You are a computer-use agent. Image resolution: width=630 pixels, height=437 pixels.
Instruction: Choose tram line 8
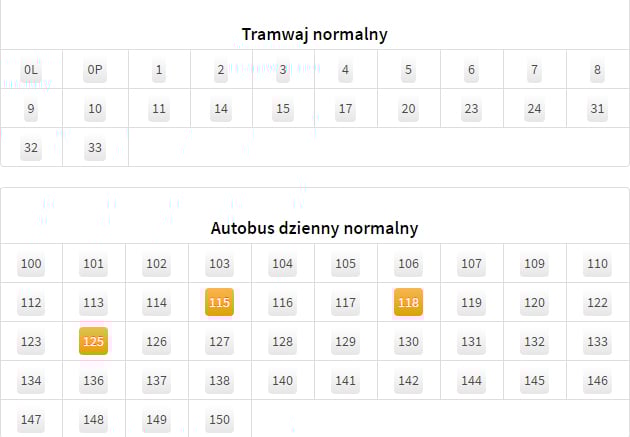click(x=597, y=70)
